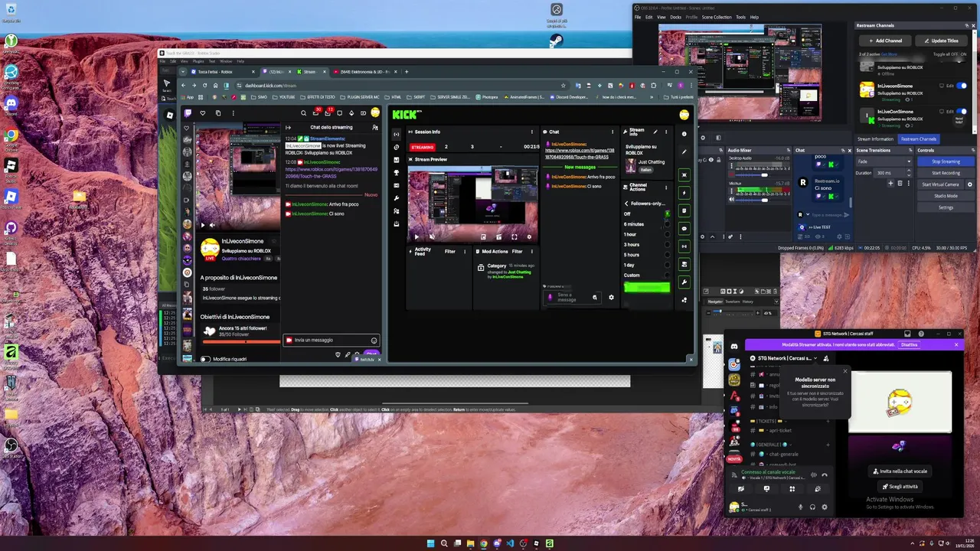Viewport: 980px width, 551px height.
Task: Toggle InLiveConSimone Kick channel switch in OBS Restream
Action: pyautogui.click(x=962, y=111)
